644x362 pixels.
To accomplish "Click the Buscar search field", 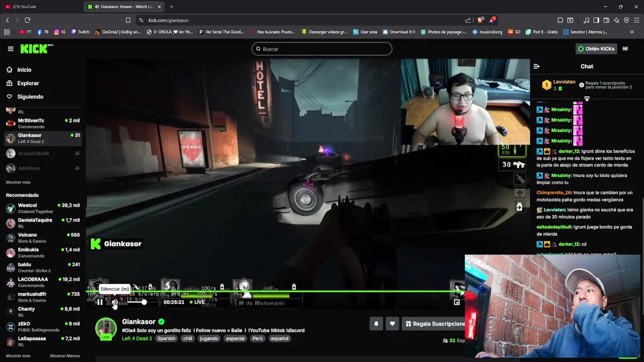I will pyautogui.click(x=322, y=49).
